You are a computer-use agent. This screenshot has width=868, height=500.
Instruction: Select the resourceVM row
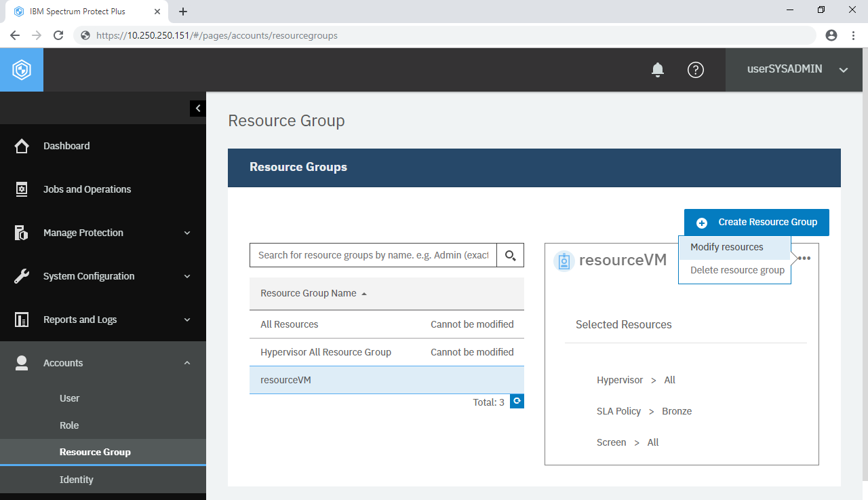pos(387,380)
